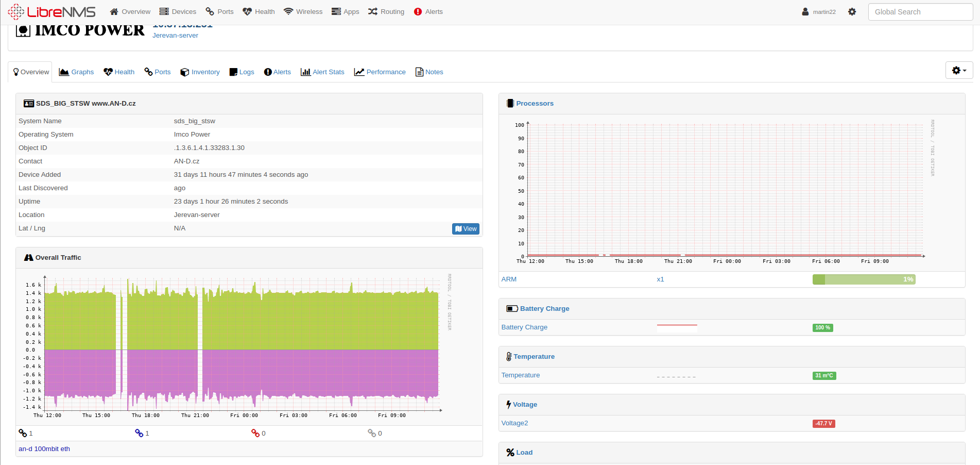Open the Routing menu in top navbar
This screenshot has width=980, height=465.
coord(386,11)
